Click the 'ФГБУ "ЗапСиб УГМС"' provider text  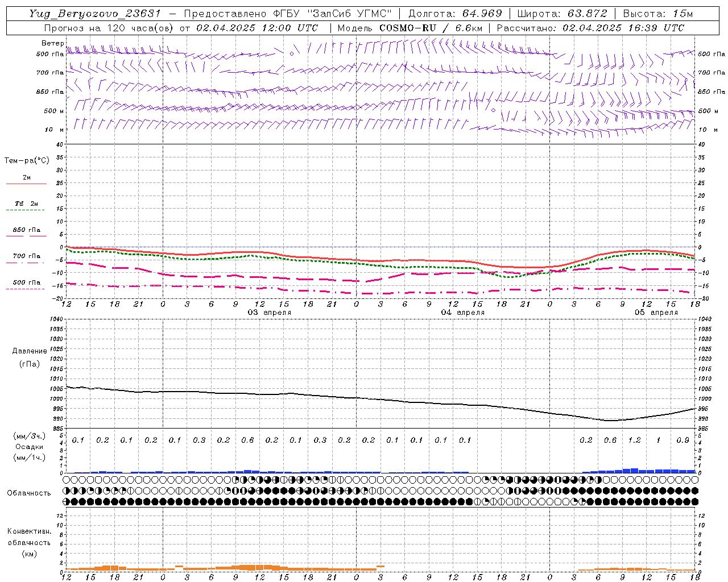332,14
